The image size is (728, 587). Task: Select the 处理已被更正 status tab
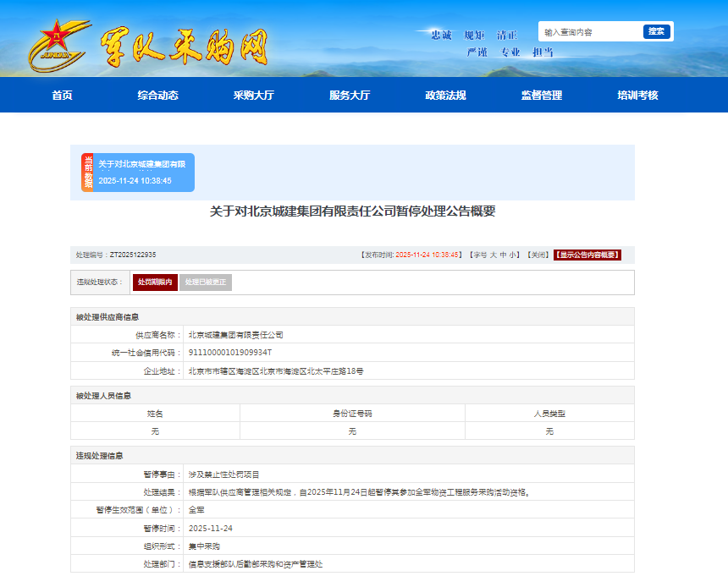[x=206, y=282]
